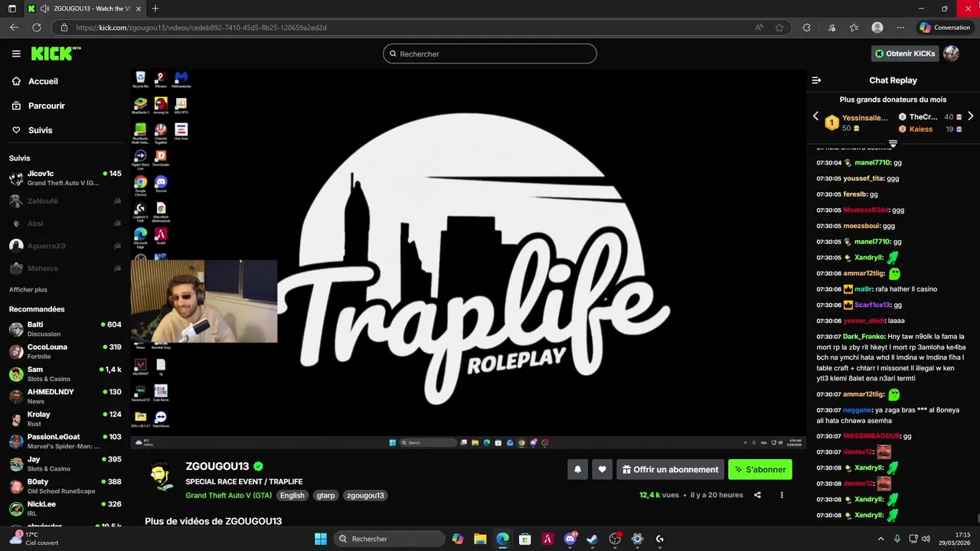Open the browser Settings and more menu
The height and width of the screenshot is (551, 980).
tap(901, 28)
